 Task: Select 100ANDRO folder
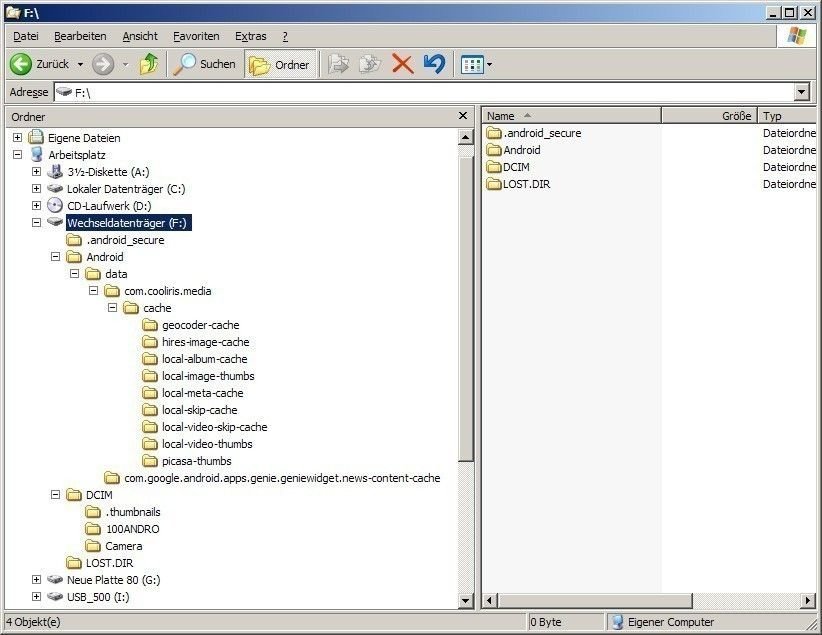123,529
